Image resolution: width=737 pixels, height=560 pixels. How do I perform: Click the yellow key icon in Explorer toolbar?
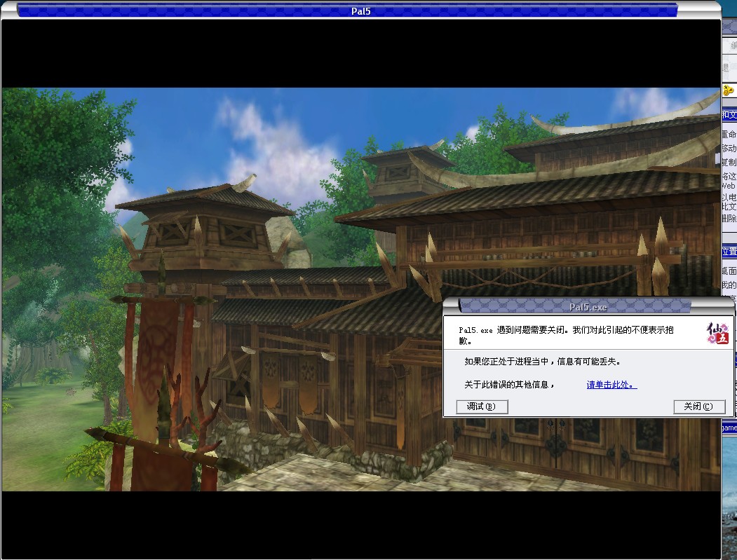click(728, 90)
